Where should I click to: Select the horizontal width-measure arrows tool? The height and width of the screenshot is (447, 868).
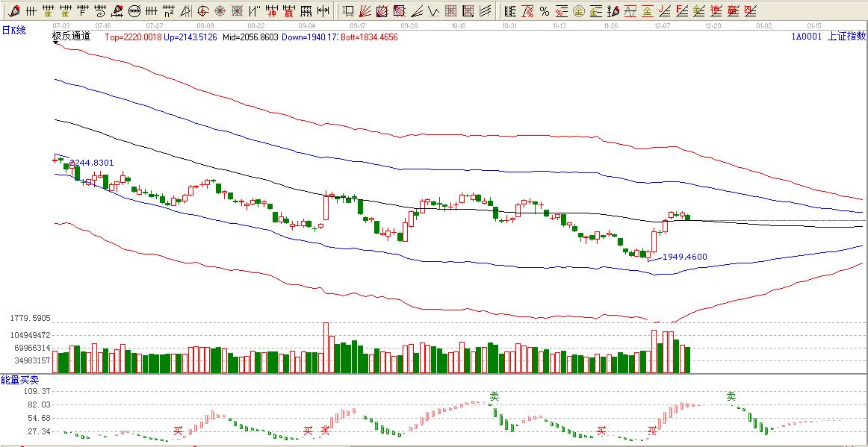click(323, 11)
